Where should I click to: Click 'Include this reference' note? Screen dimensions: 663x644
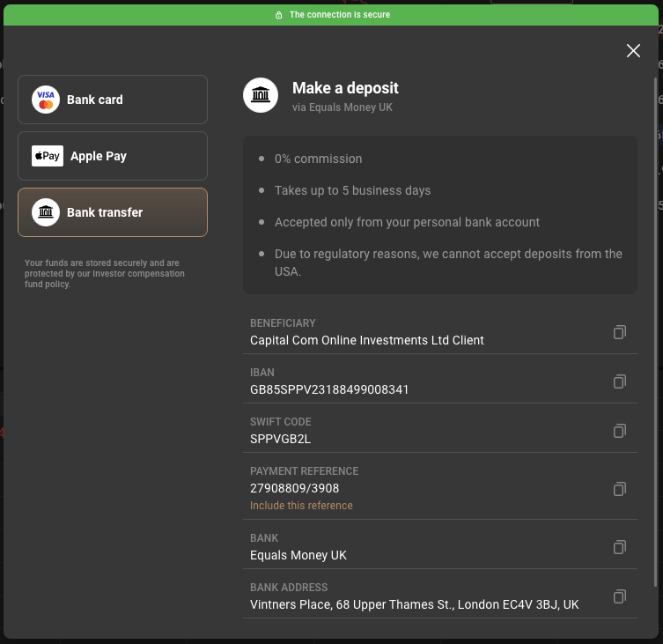[x=301, y=506]
